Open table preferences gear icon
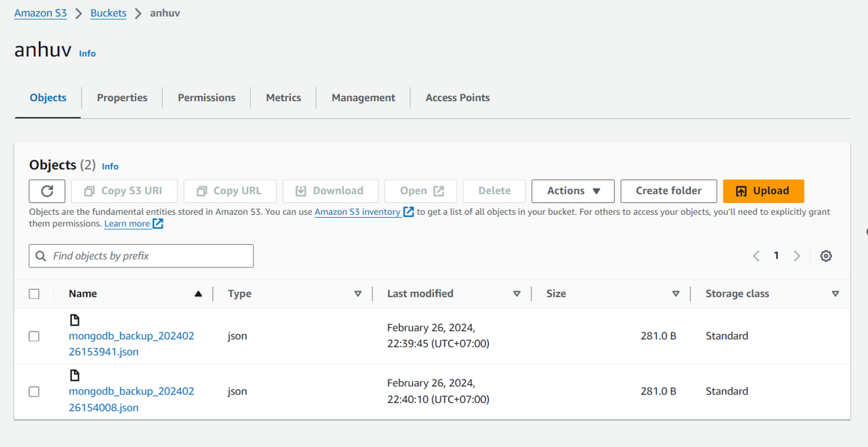This screenshot has height=447, width=868. (x=825, y=256)
